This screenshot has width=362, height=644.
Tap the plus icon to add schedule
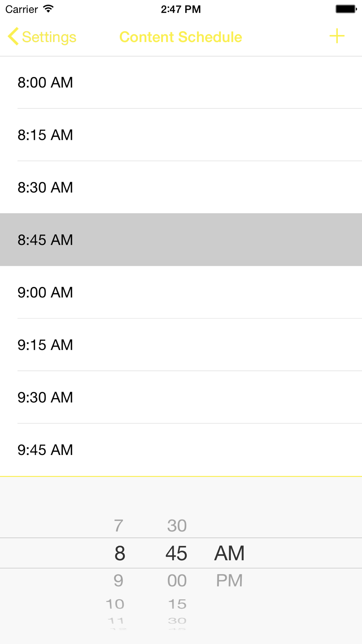337,36
